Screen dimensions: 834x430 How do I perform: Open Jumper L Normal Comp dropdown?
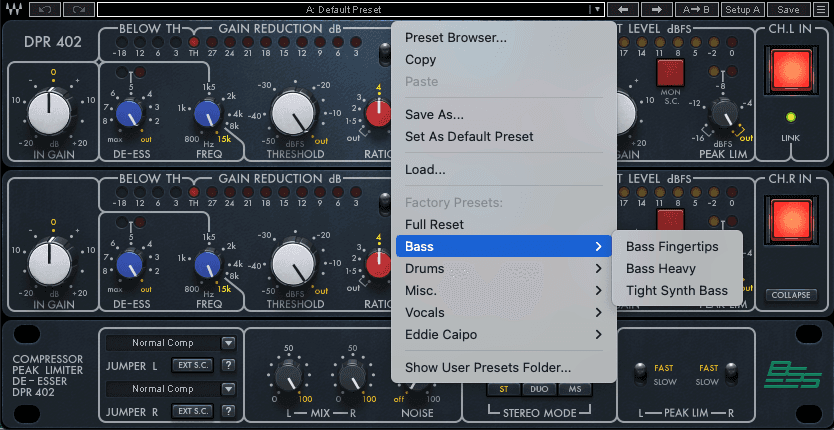(228, 343)
